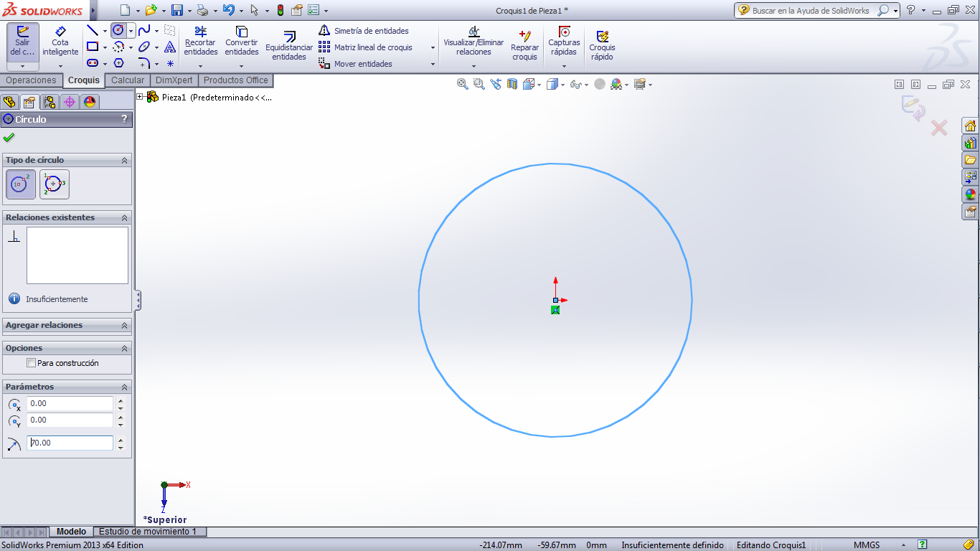Select the Centerpoint Arc tool
The height and width of the screenshot is (551, 980).
[118, 47]
